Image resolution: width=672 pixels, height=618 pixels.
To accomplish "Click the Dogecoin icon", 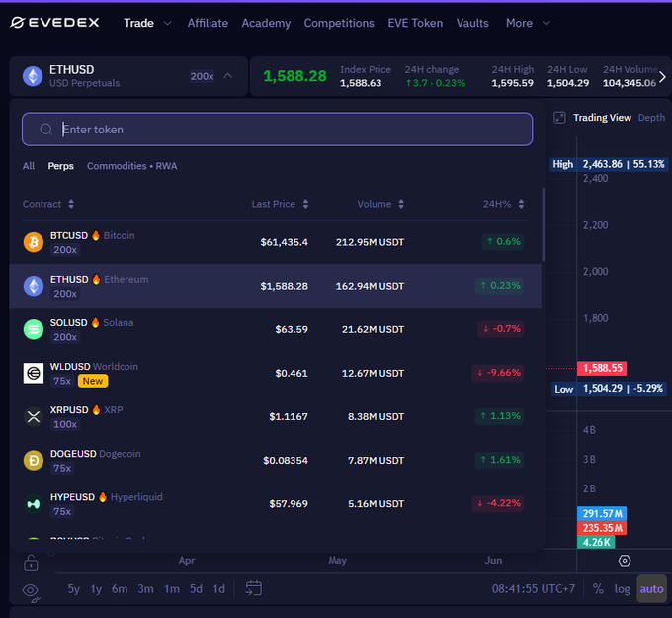I will tap(34, 460).
